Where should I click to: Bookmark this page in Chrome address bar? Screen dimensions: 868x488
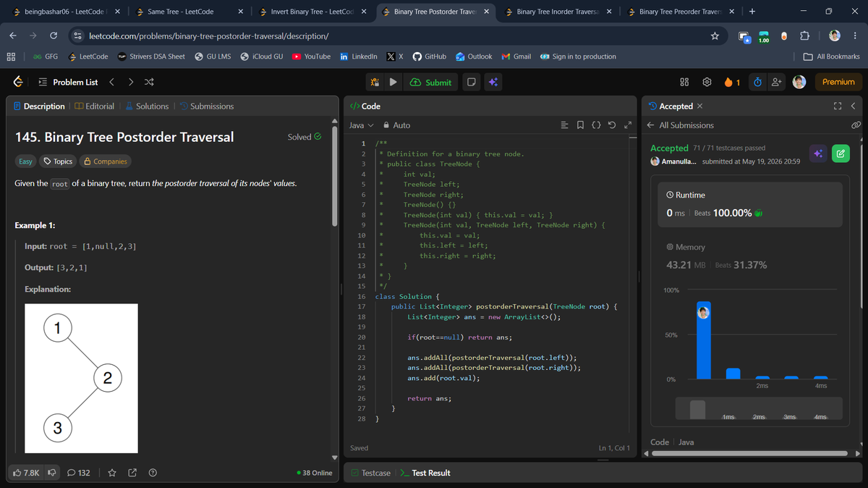pyautogui.click(x=715, y=35)
